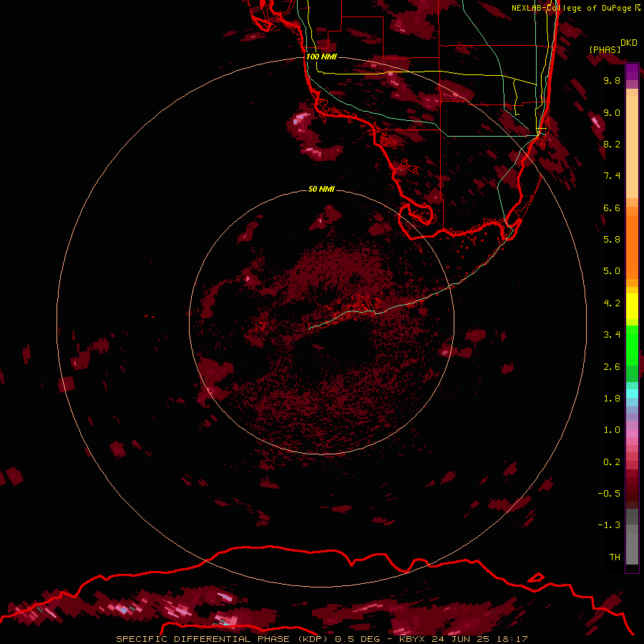The width and height of the screenshot is (644, 644).
Task: Click the -0.5 legend value
Action: (609, 494)
